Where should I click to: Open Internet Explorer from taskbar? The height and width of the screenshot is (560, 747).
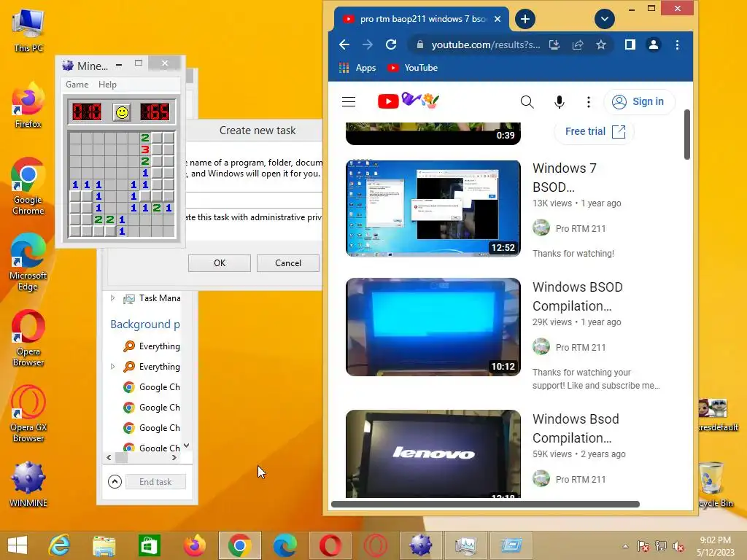[60, 545]
